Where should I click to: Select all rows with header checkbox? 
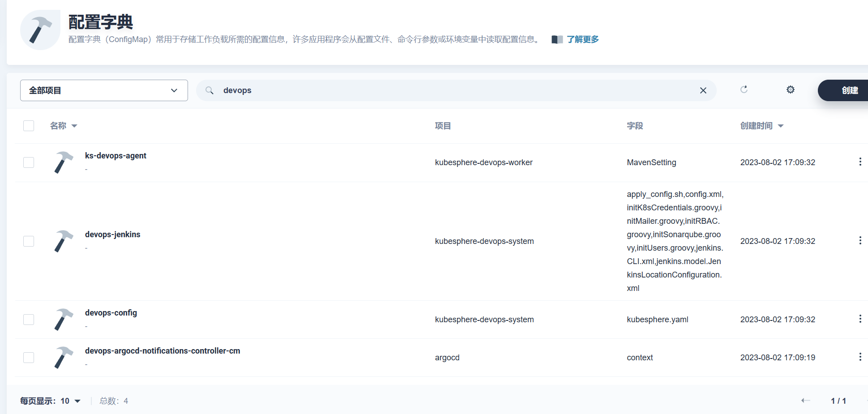click(x=29, y=126)
